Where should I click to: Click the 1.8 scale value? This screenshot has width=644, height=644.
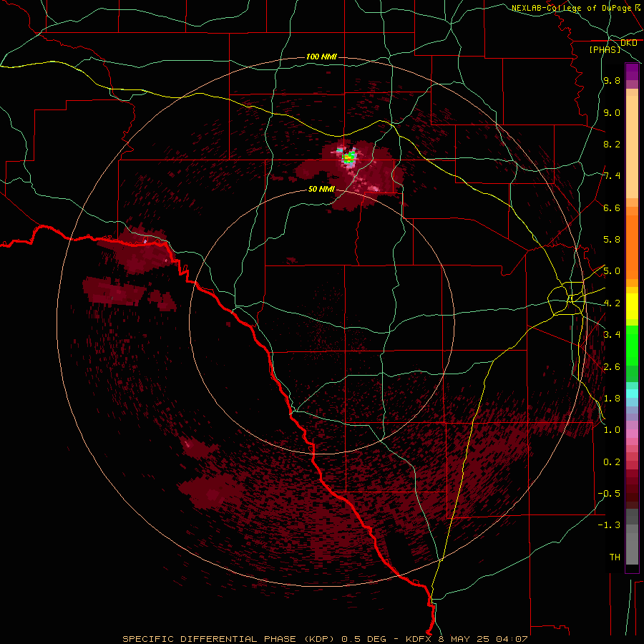[612, 398]
